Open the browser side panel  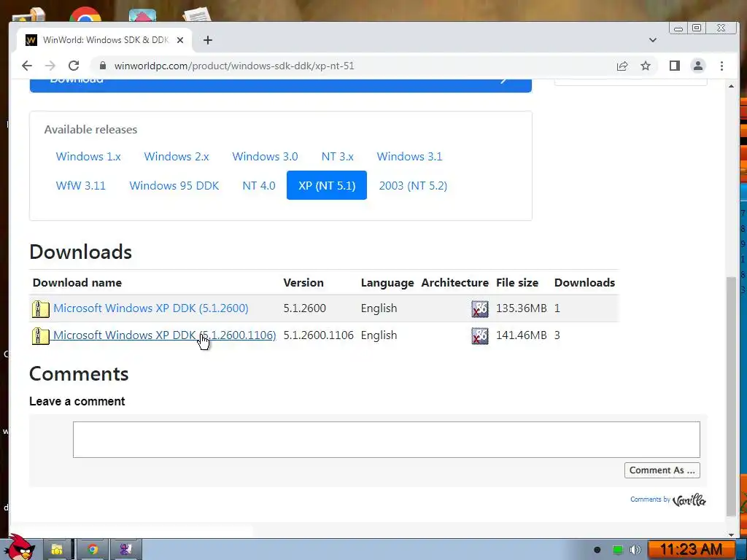(x=675, y=66)
